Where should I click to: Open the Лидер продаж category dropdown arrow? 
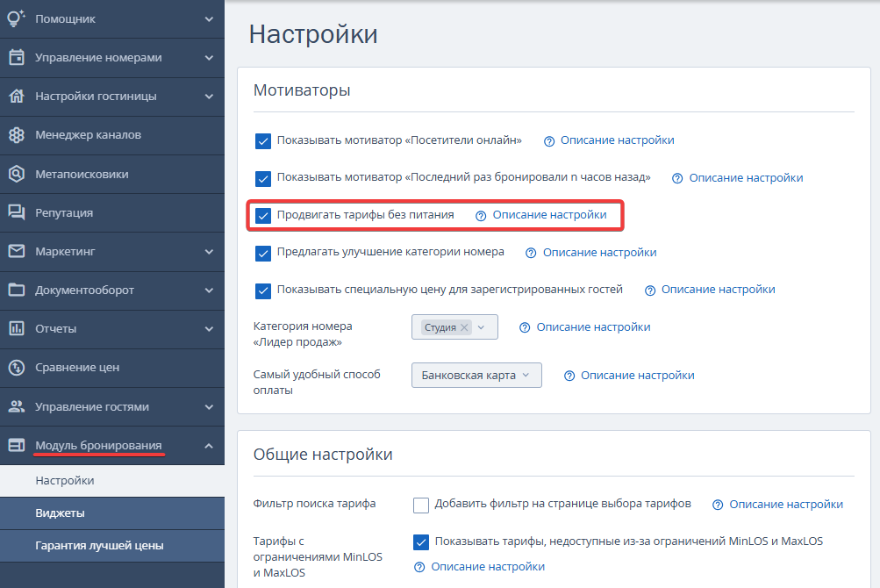(481, 327)
